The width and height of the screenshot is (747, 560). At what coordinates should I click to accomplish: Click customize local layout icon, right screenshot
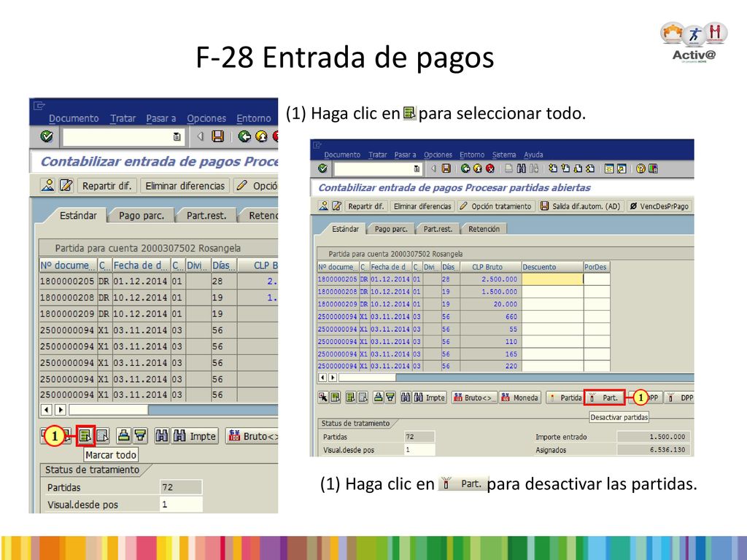point(653,168)
